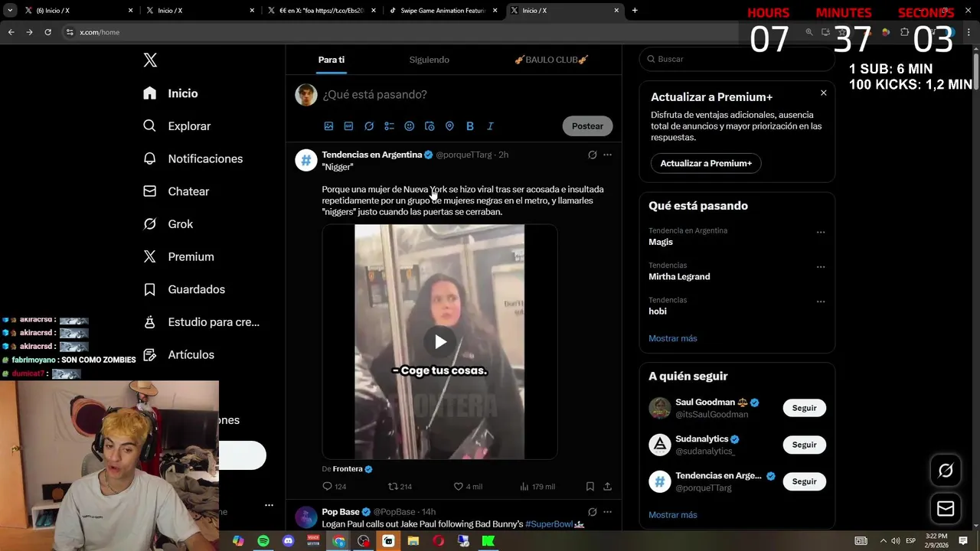Viewport: 980px width, 551px height.
Task: Click Actualizar a Premium+ button
Action: pyautogui.click(x=706, y=163)
